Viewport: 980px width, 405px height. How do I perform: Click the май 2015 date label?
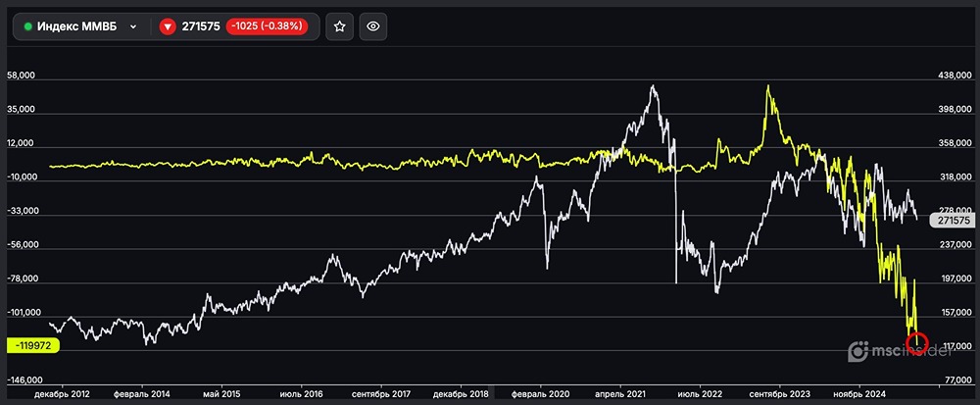(221, 394)
